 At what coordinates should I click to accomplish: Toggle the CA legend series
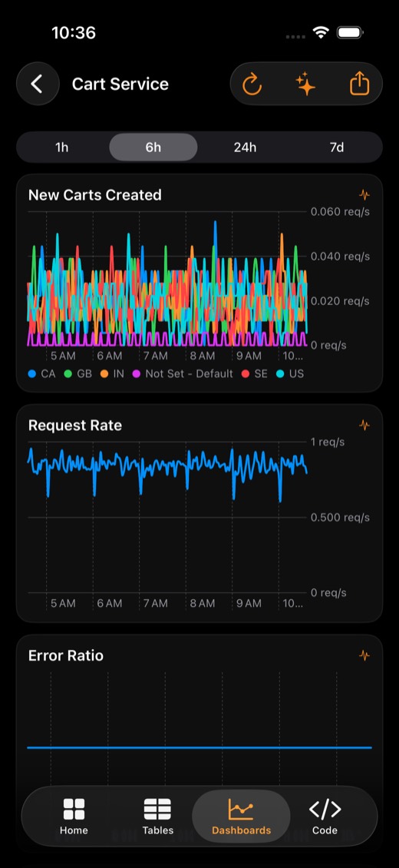coord(42,373)
